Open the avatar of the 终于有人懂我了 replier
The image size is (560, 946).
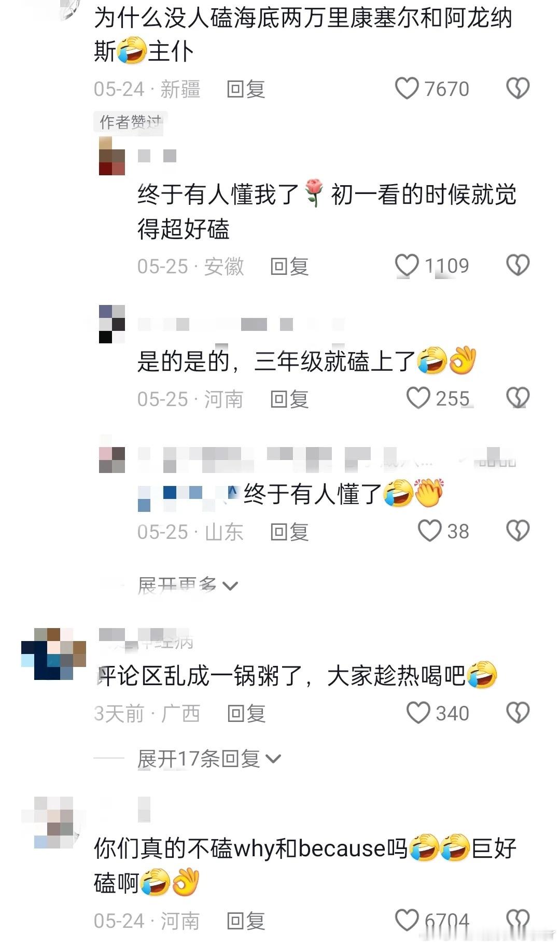click(x=112, y=156)
